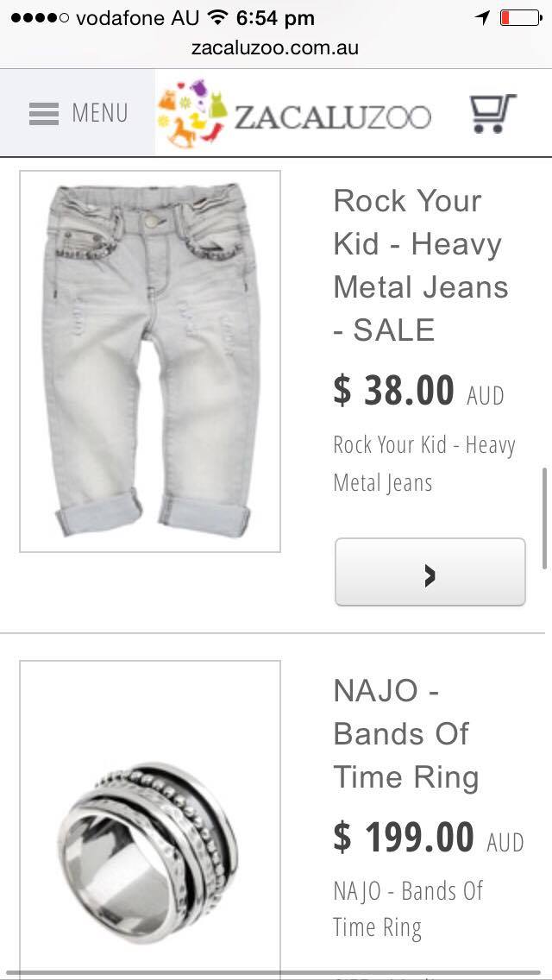This screenshot has height=980, width=552.
Task: Tap the NAJO ring description text
Action: click(x=408, y=909)
